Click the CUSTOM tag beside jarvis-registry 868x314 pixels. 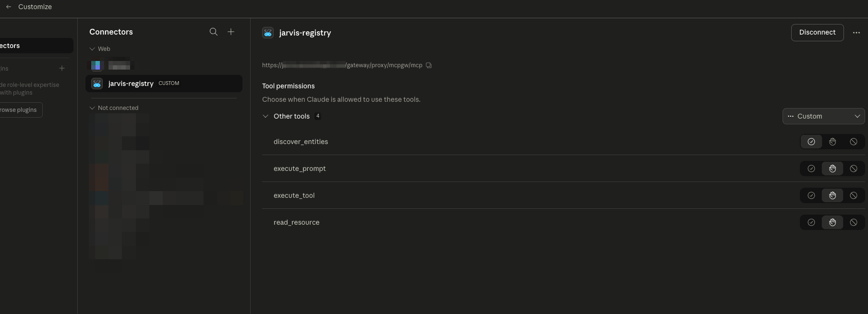(169, 84)
